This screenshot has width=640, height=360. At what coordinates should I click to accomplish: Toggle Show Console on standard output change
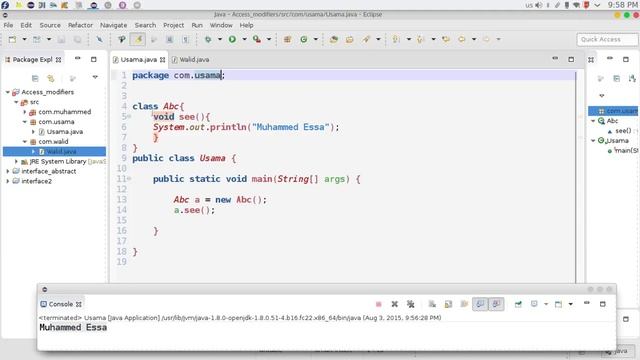pos(480,304)
